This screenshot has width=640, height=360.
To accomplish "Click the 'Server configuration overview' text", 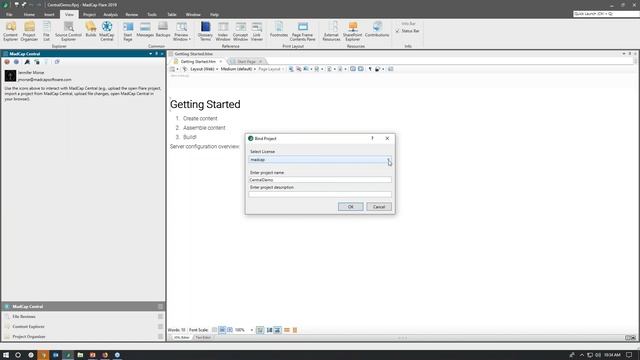I will click(204, 147).
